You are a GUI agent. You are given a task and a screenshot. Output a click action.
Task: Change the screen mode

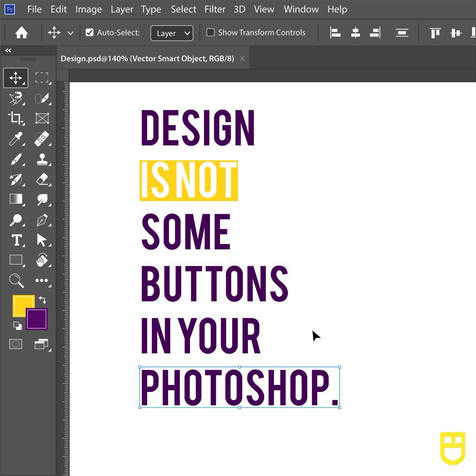point(42,344)
